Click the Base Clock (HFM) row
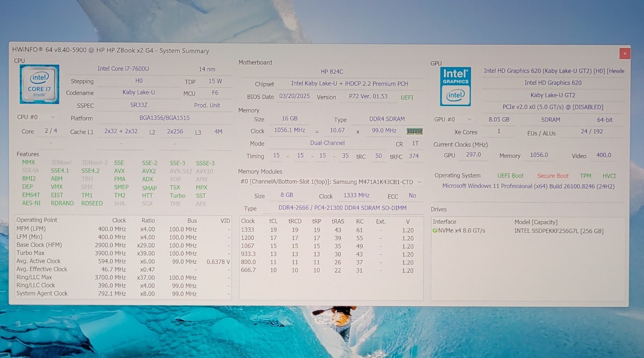Screen dimensions: 644x358 coord(123,245)
